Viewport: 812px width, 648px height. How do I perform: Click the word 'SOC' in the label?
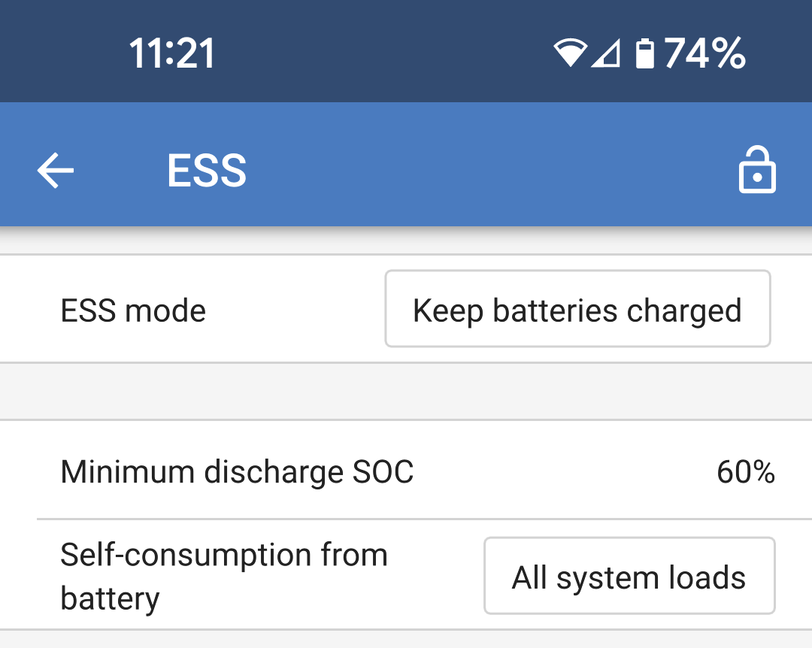(x=383, y=472)
